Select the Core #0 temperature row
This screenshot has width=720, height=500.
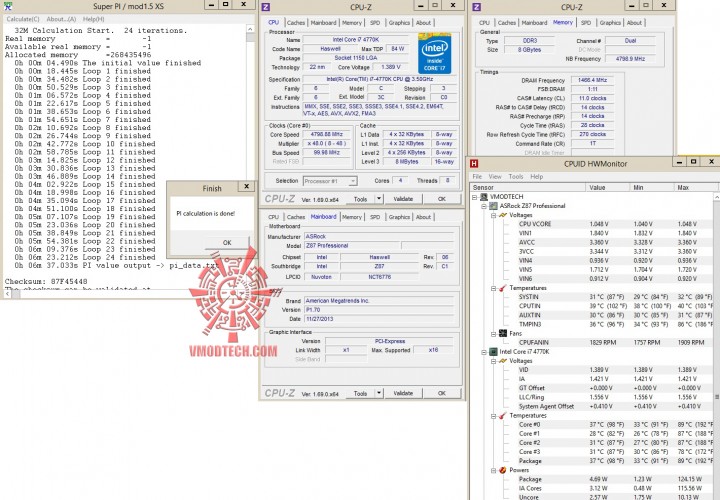615,425
